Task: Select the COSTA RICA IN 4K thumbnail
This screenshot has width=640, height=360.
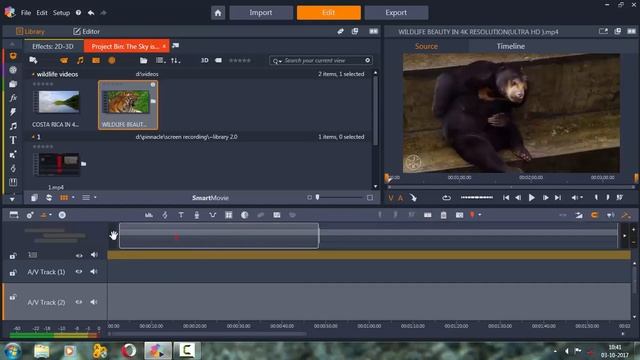Action: point(56,102)
